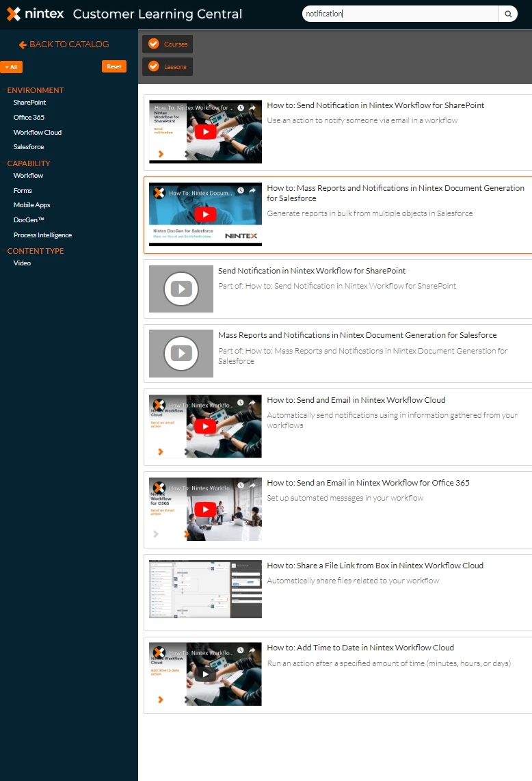The height and width of the screenshot is (781, 532).
Task: Play the Mass Reports and Notifications course video
Action: [205, 214]
